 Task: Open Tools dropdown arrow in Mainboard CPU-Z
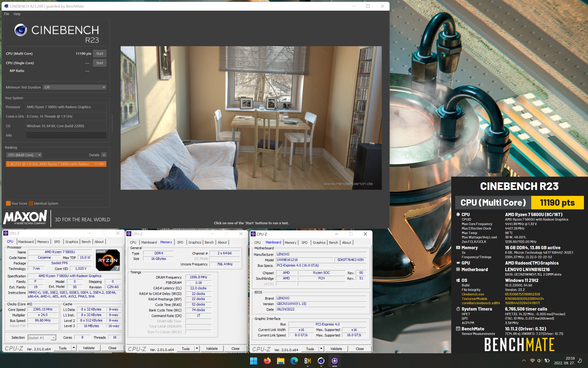tap(321, 349)
